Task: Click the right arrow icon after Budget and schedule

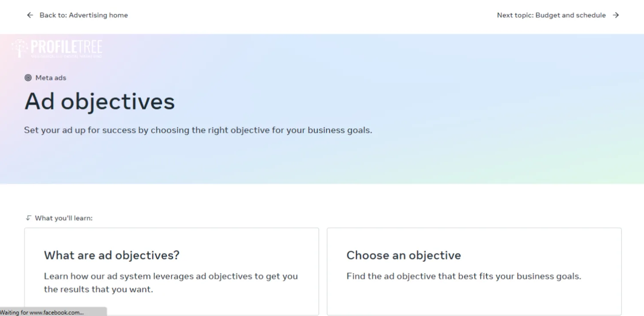Action: pyautogui.click(x=616, y=15)
